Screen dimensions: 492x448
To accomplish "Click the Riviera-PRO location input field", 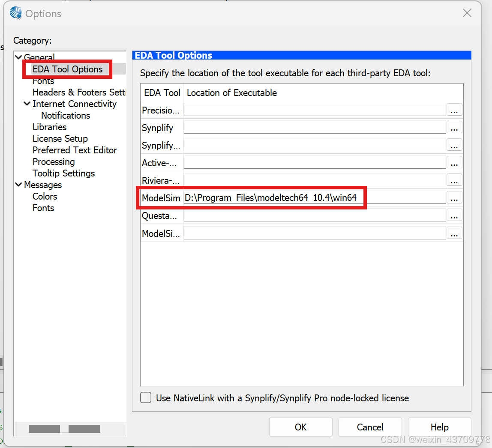I will click(x=315, y=180).
